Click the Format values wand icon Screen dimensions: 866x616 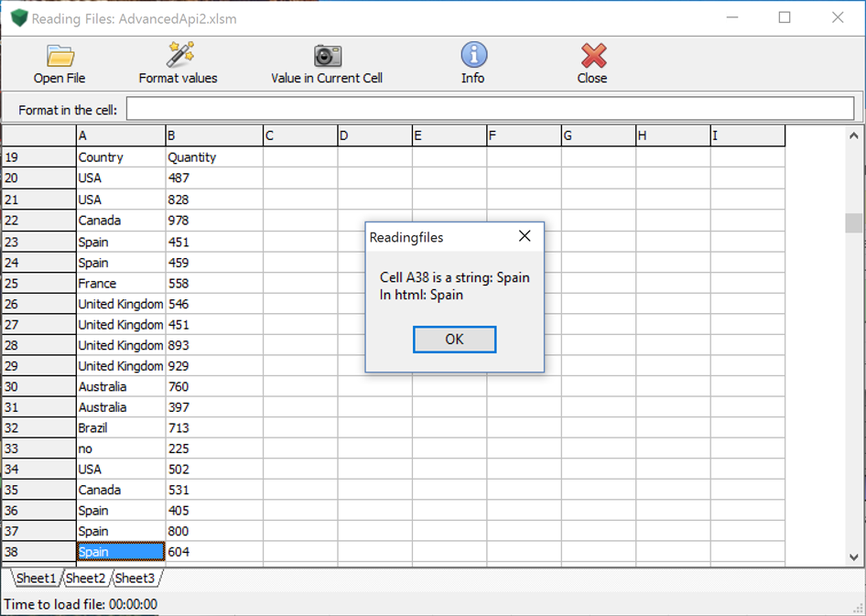click(x=179, y=56)
